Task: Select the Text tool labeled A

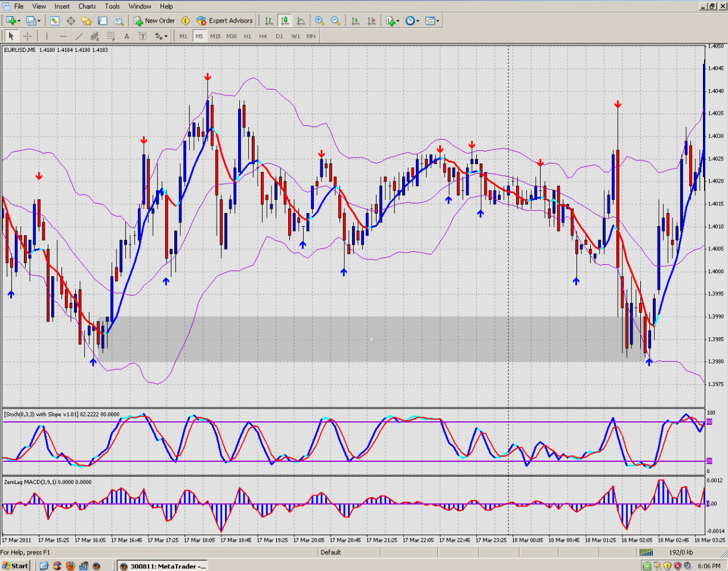Action: tap(127, 36)
